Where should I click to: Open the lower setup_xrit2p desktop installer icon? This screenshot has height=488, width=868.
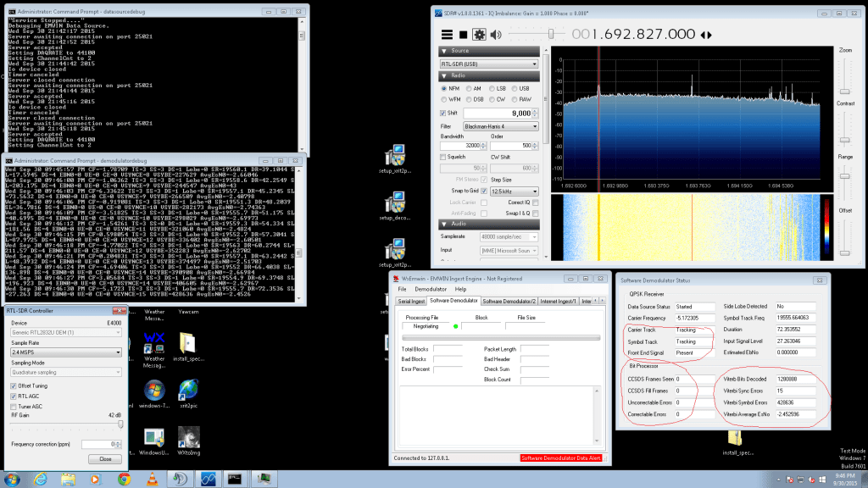tap(395, 252)
